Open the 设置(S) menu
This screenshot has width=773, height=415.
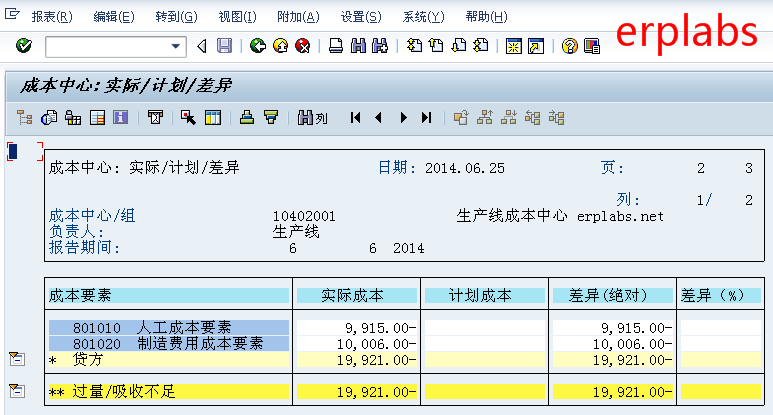point(361,17)
